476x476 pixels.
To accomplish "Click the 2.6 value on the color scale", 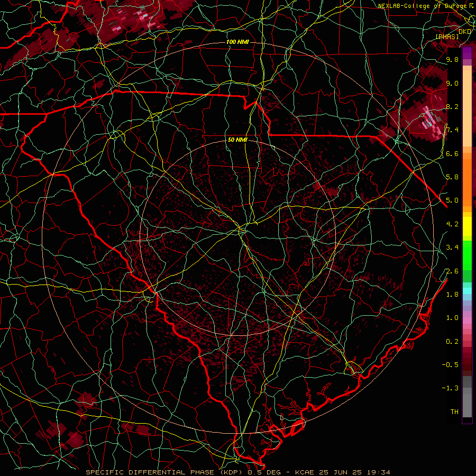I will coord(452,271).
